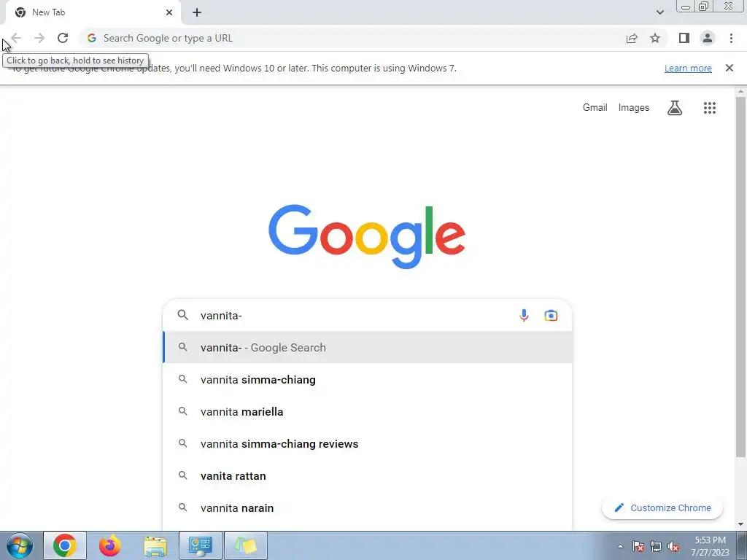Open the Search Labs flask icon

point(675,108)
